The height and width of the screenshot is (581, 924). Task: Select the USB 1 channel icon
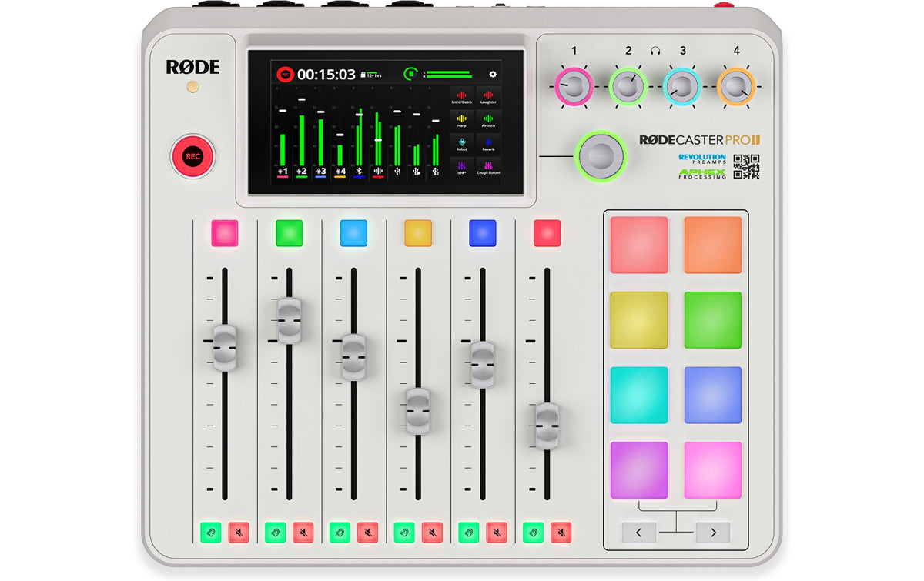(x=397, y=172)
